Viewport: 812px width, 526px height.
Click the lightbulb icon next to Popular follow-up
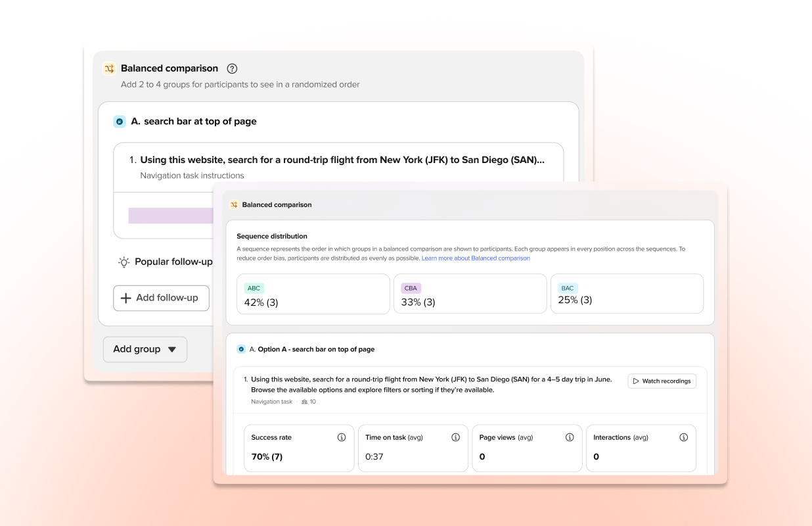[x=124, y=262]
